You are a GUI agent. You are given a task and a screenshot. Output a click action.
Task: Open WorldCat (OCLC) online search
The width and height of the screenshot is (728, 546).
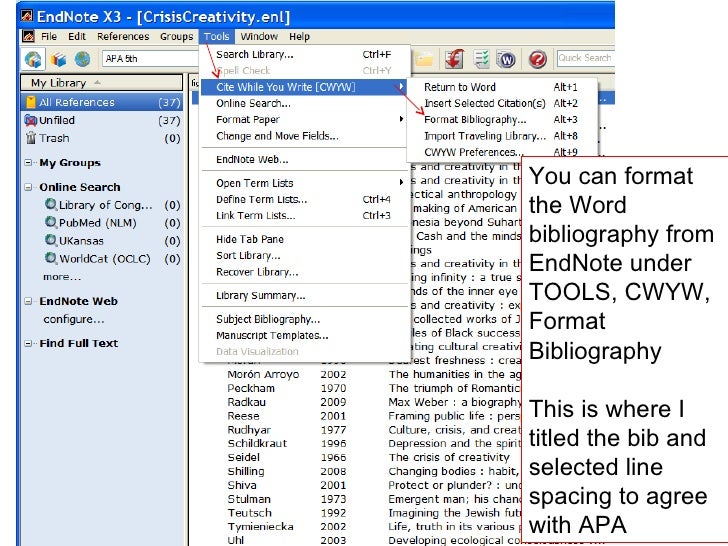pos(104,259)
